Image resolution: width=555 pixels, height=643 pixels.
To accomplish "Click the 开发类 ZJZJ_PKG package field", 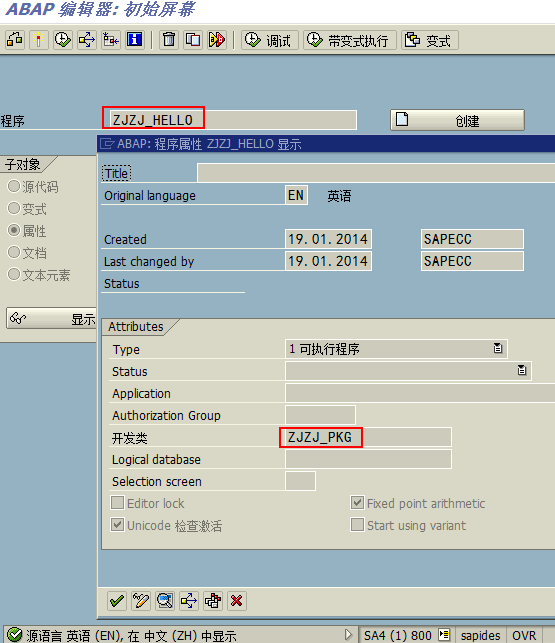I will tap(368, 437).
